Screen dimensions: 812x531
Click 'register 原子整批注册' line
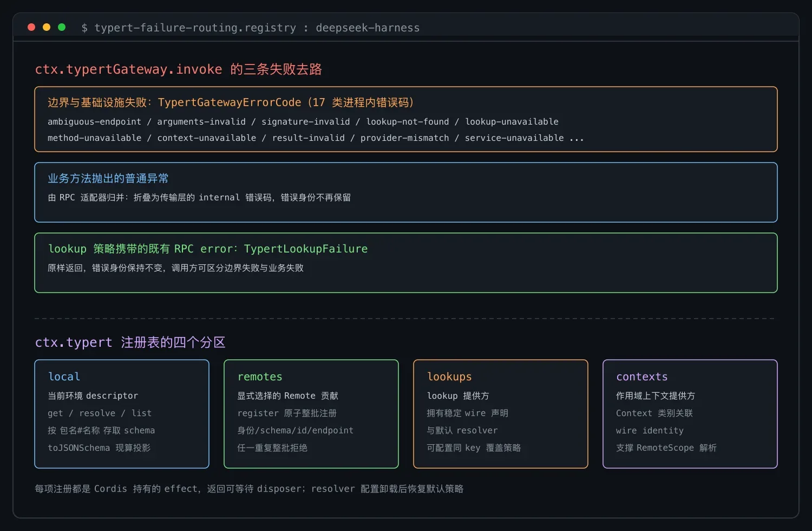[287, 413]
